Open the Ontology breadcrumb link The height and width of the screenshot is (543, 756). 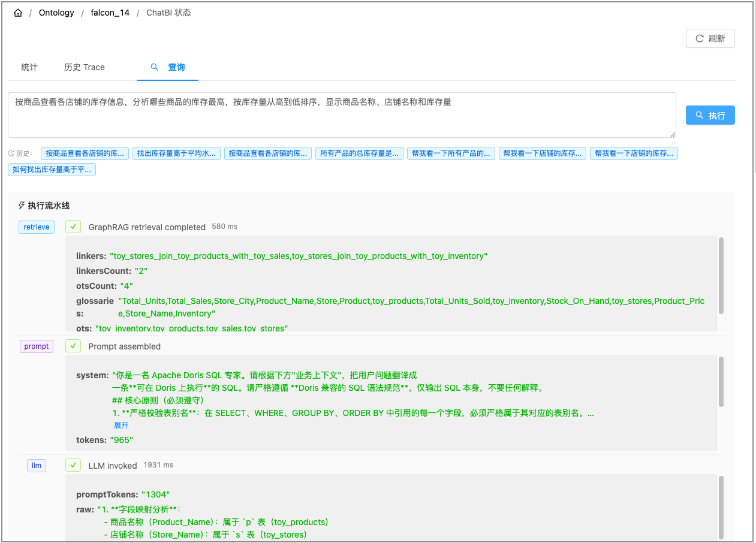[56, 13]
